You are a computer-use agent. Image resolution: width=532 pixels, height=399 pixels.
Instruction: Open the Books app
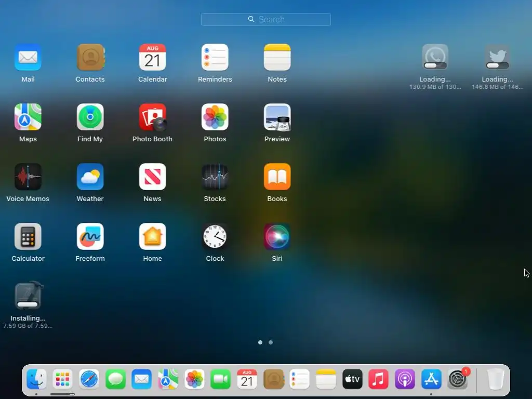[277, 177]
